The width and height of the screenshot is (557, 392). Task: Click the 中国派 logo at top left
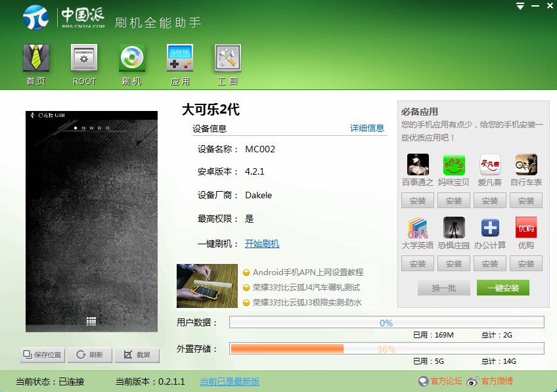point(64,17)
